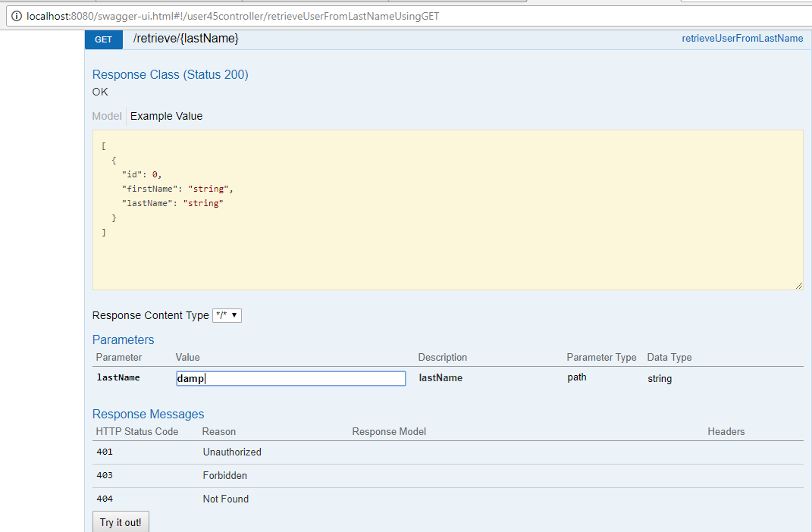This screenshot has width=812, height=532.
Task: Click the Parameters section heading
Action: 123,340
